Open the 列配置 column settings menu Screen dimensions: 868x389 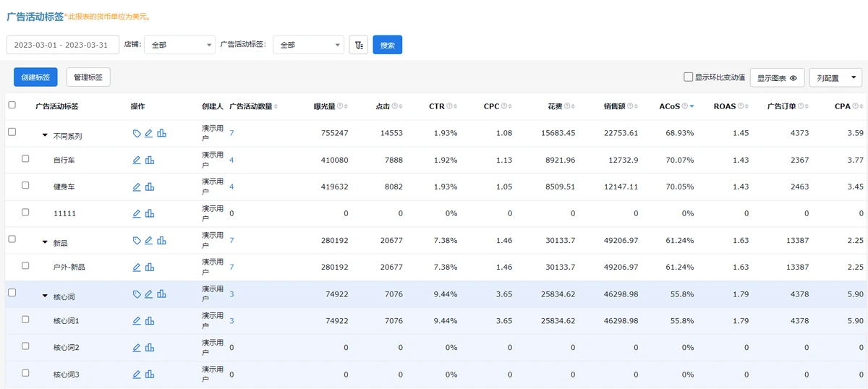[x=835, y=77]
